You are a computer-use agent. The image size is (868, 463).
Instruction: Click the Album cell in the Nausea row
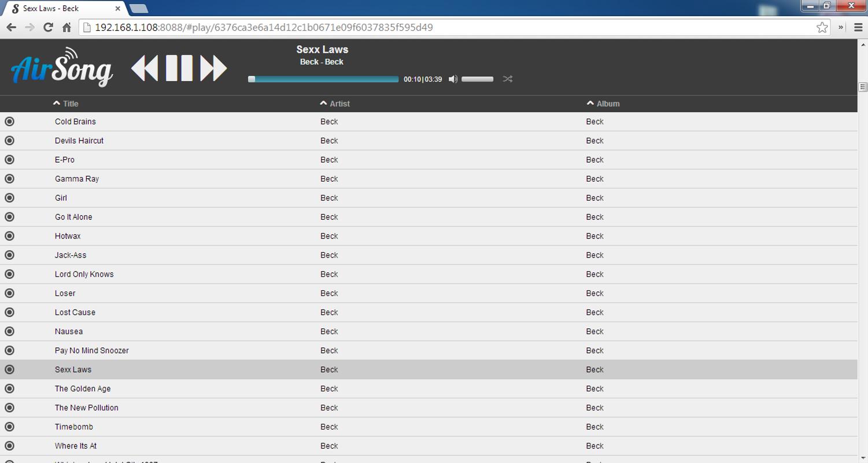[x=594, y=332]
